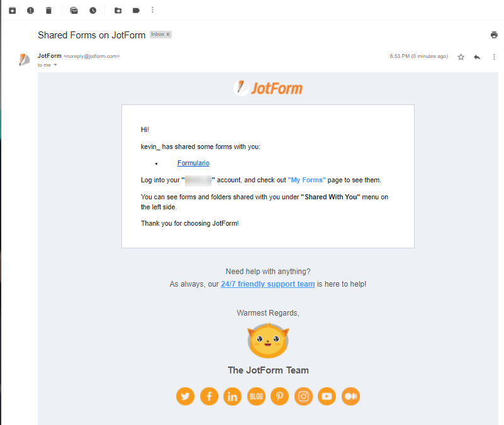The width and height of the screenshot is (504, 425).
Task: Archive this email
Action: (x=12, y=10)
